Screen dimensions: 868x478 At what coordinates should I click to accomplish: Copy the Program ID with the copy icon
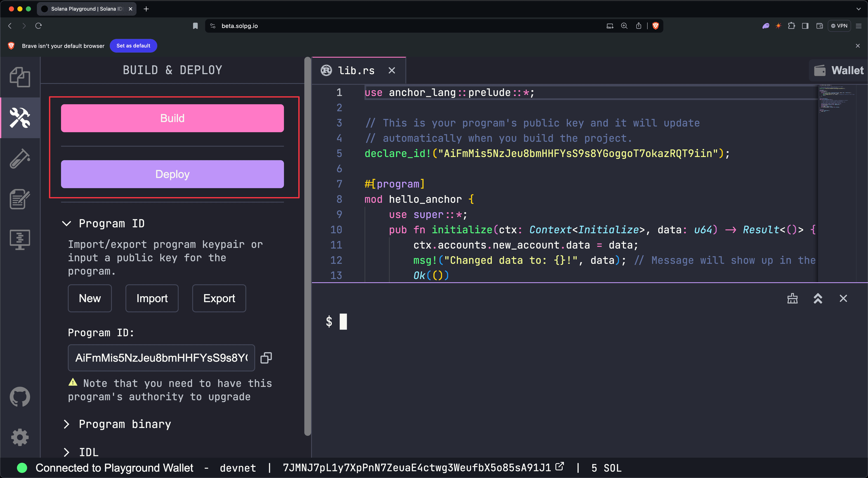click(x=266, y=358)
